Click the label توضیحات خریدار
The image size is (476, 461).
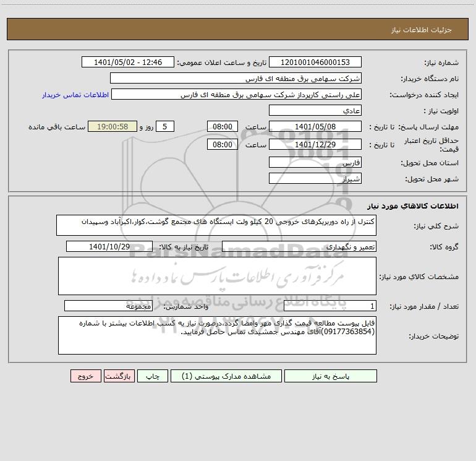click(433, 336)
